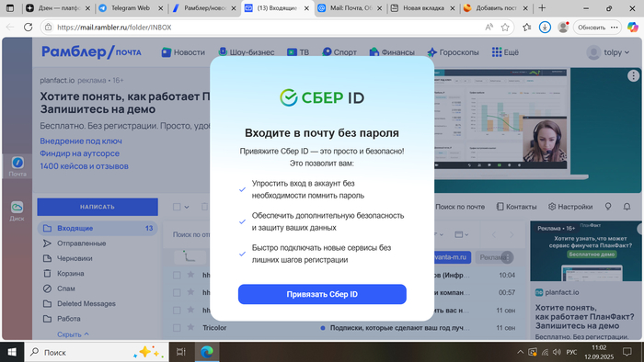Open the Внедрение под ключ ad link
Image resolution: width=644 pixels, height=362 pixels.
[81, 141]
